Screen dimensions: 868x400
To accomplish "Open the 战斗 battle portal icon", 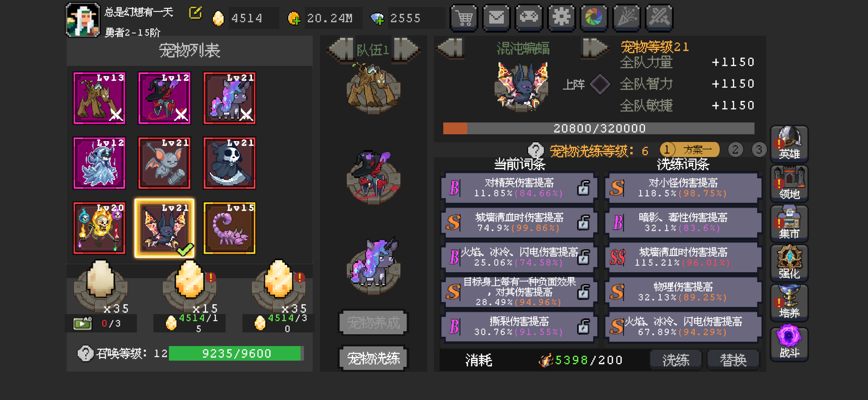I will tap(789, 343).
